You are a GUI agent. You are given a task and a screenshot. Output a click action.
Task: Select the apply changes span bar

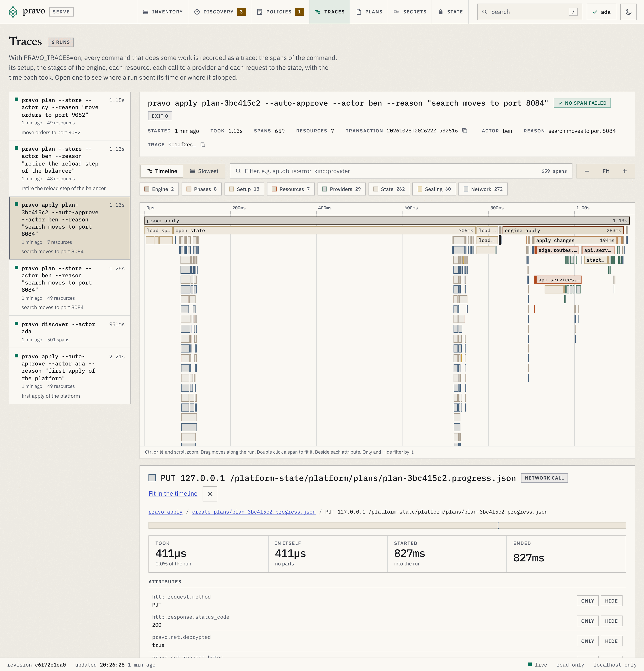(x=575, y=240)
